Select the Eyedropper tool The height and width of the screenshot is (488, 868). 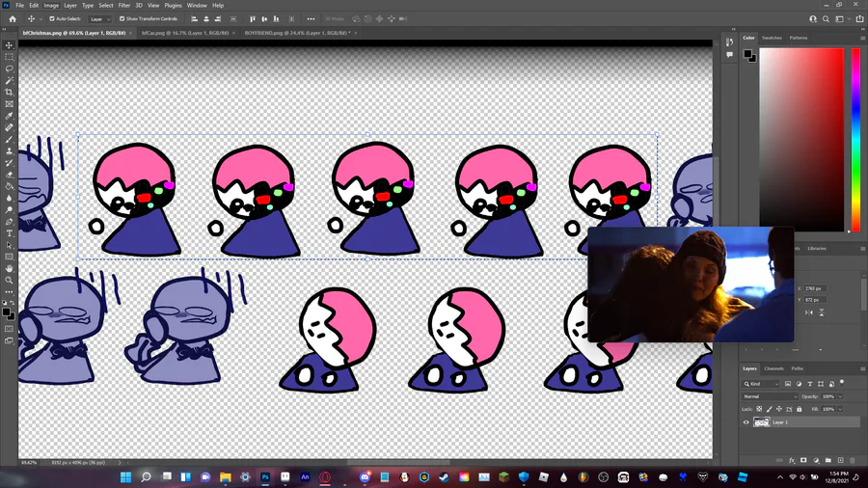9,116
